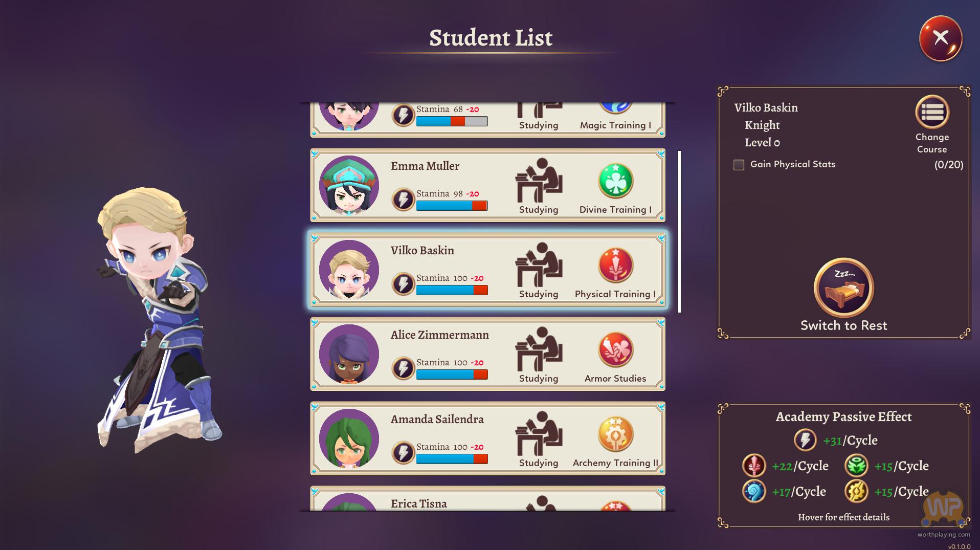The image size is (980, 550).
Task: Click the red +22/Cycle physical effect icon
Action: (754, 466)
